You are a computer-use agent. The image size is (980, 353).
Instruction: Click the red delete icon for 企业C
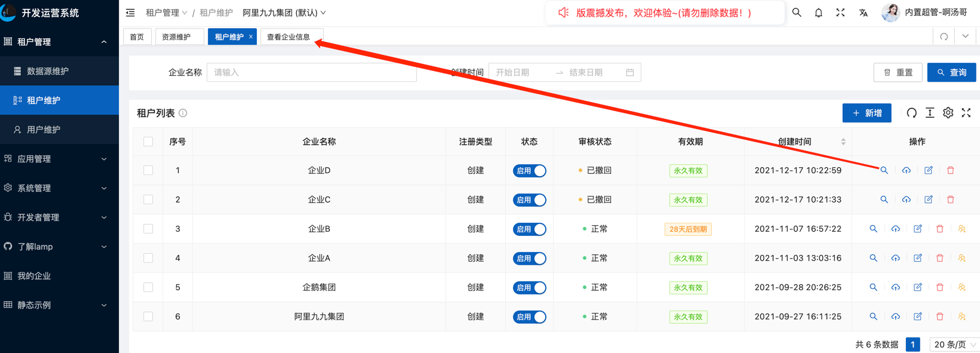tap(950, 200)
